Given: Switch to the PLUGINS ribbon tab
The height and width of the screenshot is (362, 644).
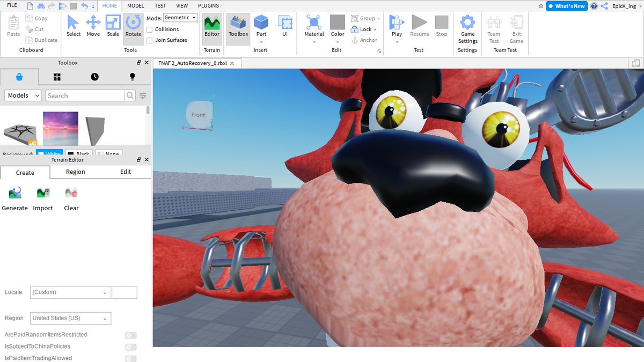Looking at the screenshot, I should click(208, 5).
